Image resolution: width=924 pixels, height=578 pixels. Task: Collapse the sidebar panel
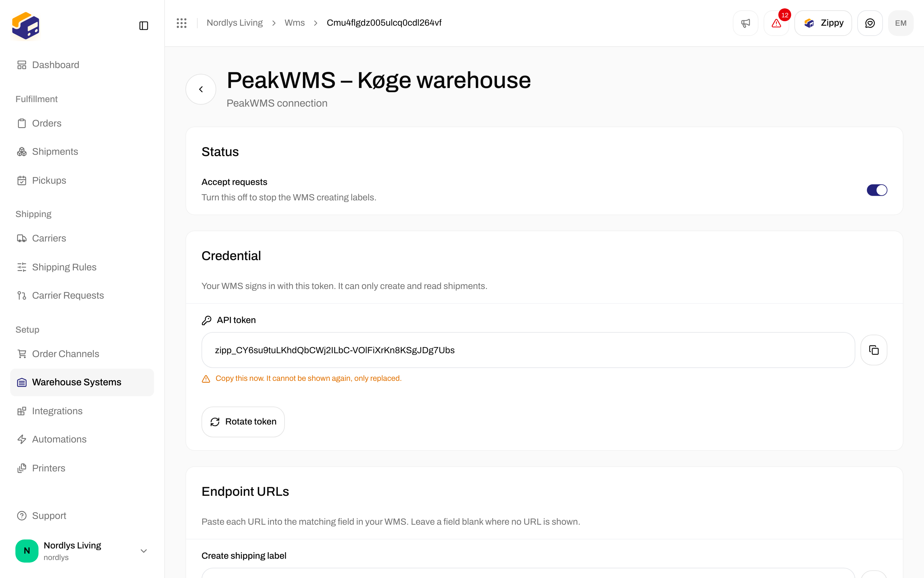(x=143, y=26)
